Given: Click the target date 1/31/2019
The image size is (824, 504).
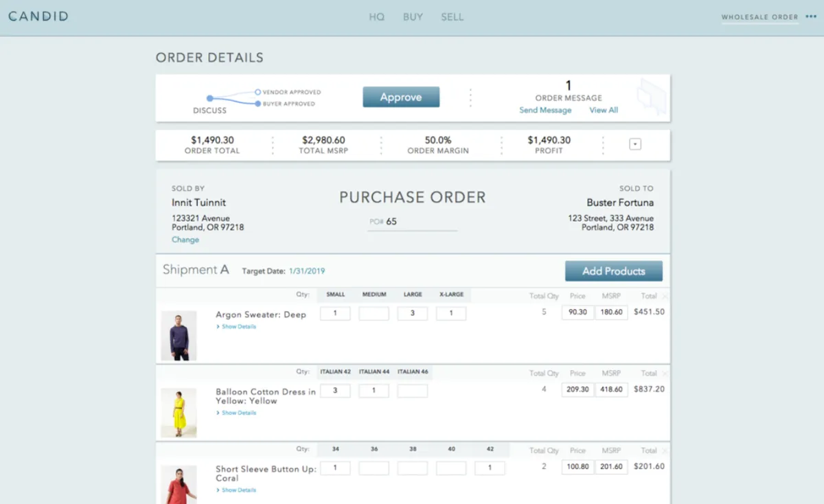Looking at the screenshot, I should (307, 271).
